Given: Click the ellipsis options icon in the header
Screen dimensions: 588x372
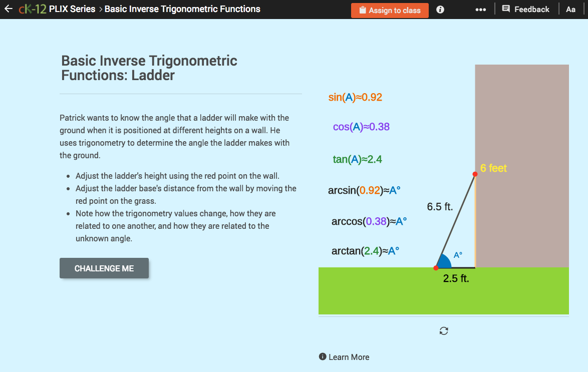Looking at the screenshot, I should coord(480,9).
